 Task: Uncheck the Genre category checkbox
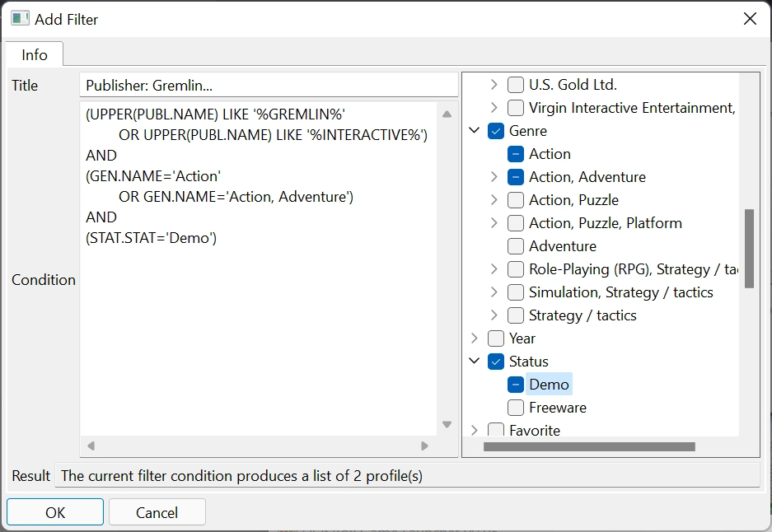[x=496, y=131]
